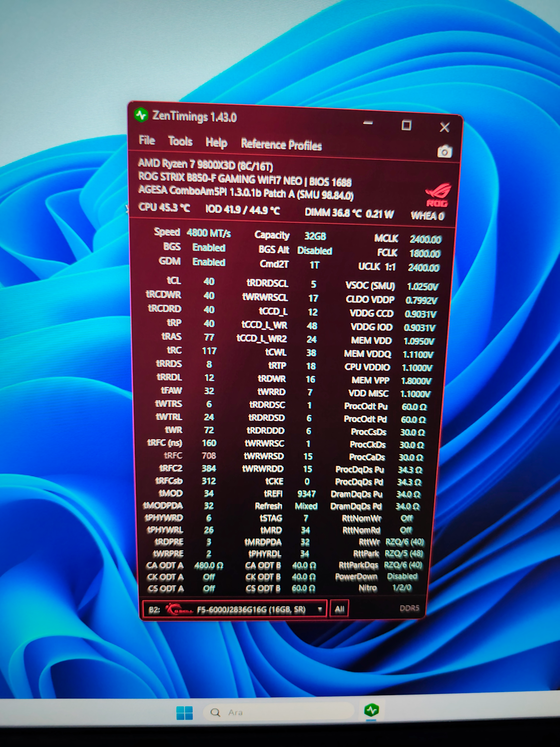This screenshot has height=747, width=560.
Task: Open the Windows Start menu
Action: pyautogui.click(x=185, y=713)
